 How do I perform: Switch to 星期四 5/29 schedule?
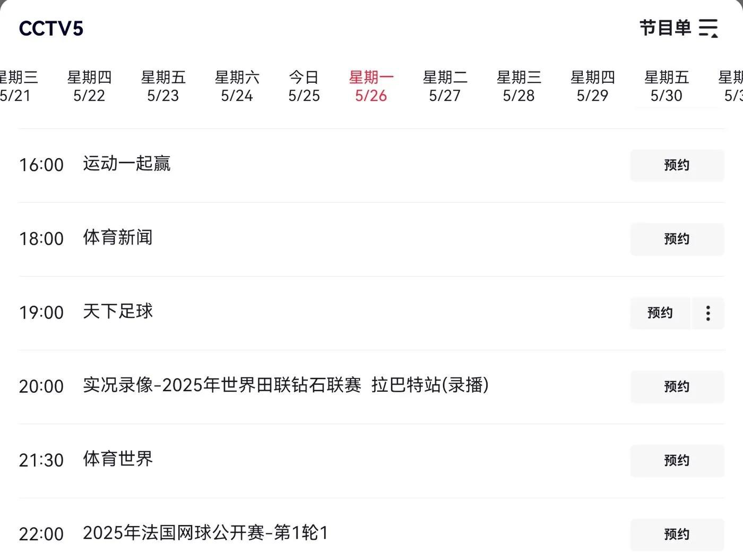pyautogui.click(x=592, y=86)
